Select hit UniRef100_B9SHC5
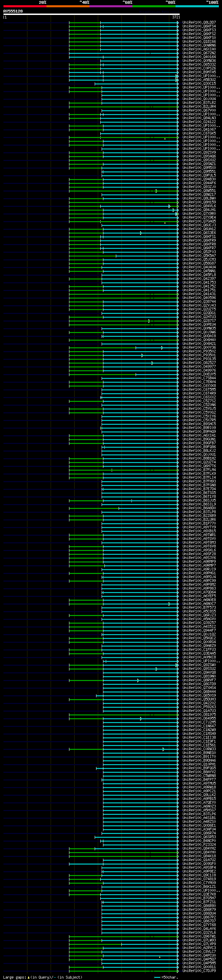This screenshot has height=980, width=222. click(x=199, y=424)
